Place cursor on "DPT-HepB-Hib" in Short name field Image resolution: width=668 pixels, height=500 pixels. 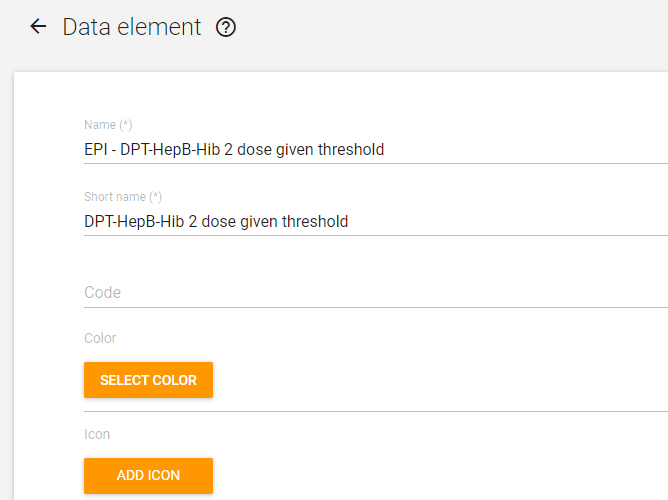pyautogui.click(x=134, y=221)
